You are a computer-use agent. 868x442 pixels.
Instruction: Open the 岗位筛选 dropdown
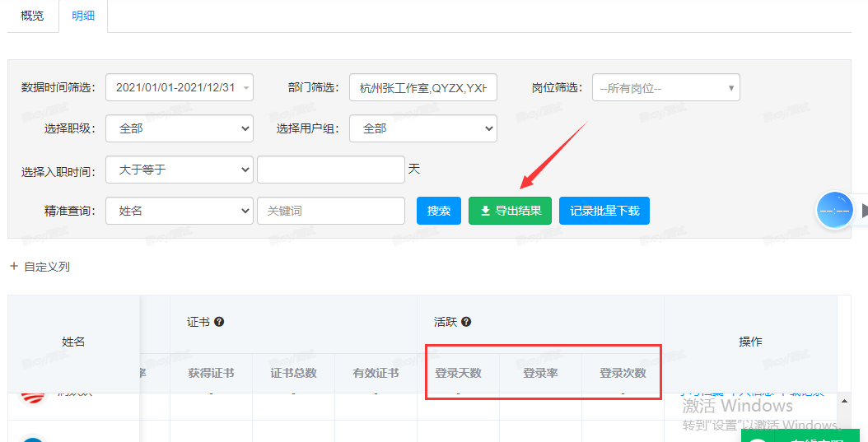click(665, 87)
